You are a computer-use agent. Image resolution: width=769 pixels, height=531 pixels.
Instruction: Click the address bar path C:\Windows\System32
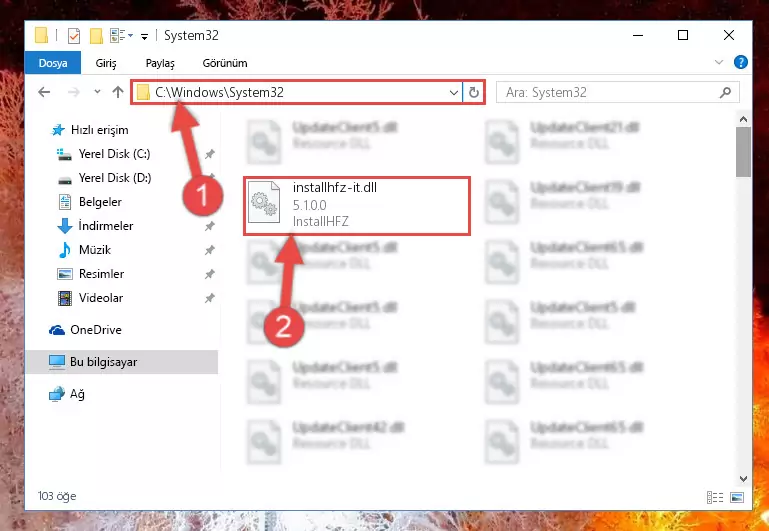[x=219, y=92]
